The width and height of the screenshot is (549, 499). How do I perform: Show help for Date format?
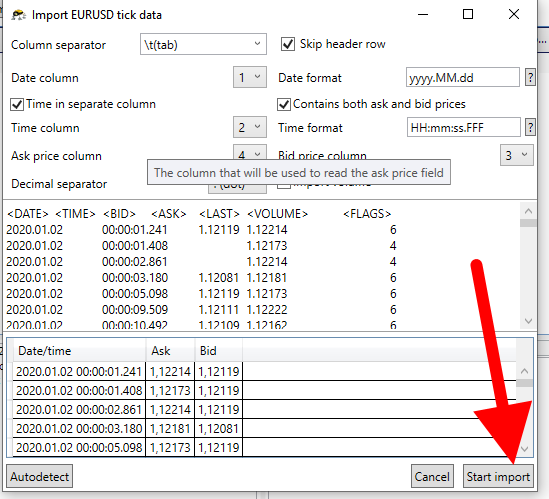(x=530, y=77)
